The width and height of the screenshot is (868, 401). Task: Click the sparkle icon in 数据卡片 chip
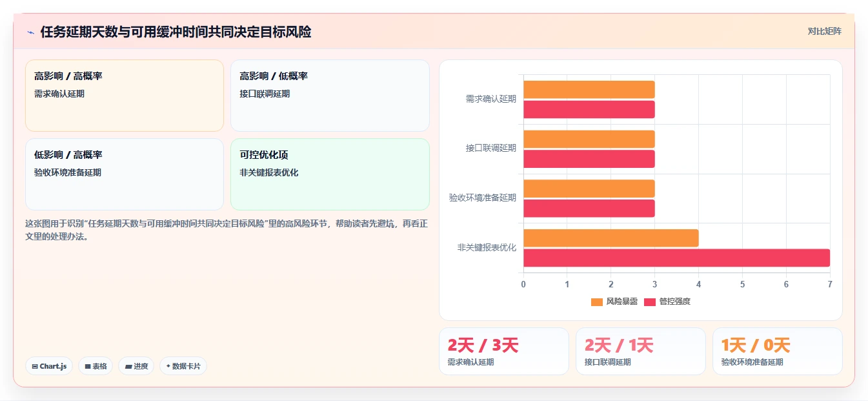[x=168, y=366]
